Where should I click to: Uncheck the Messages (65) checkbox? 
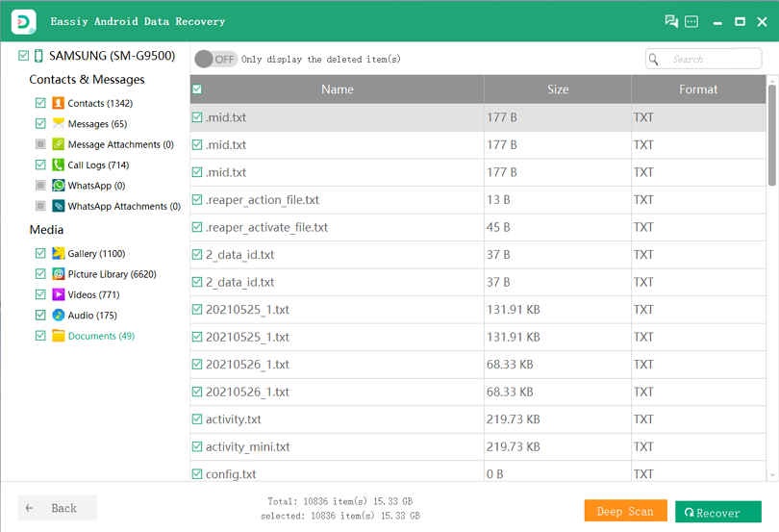click(40, 123)
